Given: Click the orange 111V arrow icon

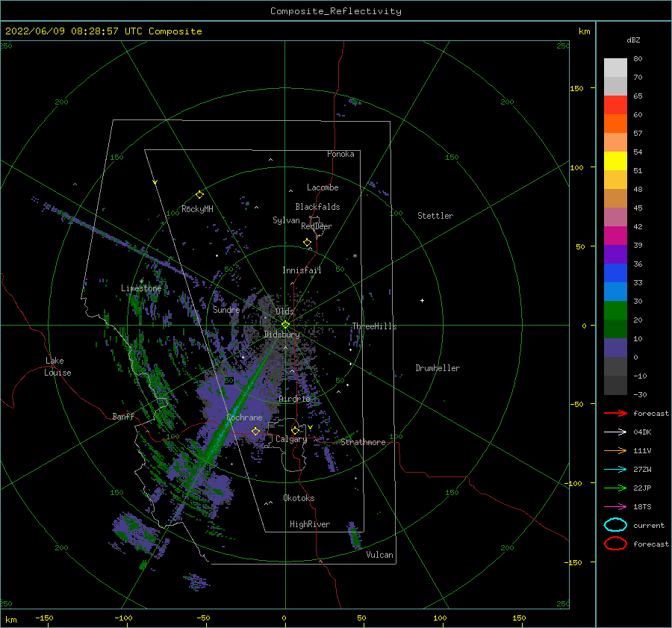Looking at the screenshot, I should coord(615,450).
